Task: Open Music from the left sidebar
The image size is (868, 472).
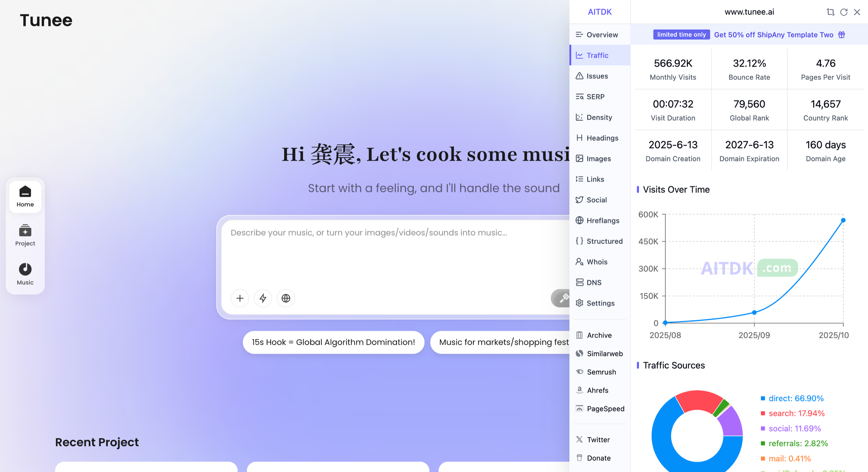Action: click(25, 274)
